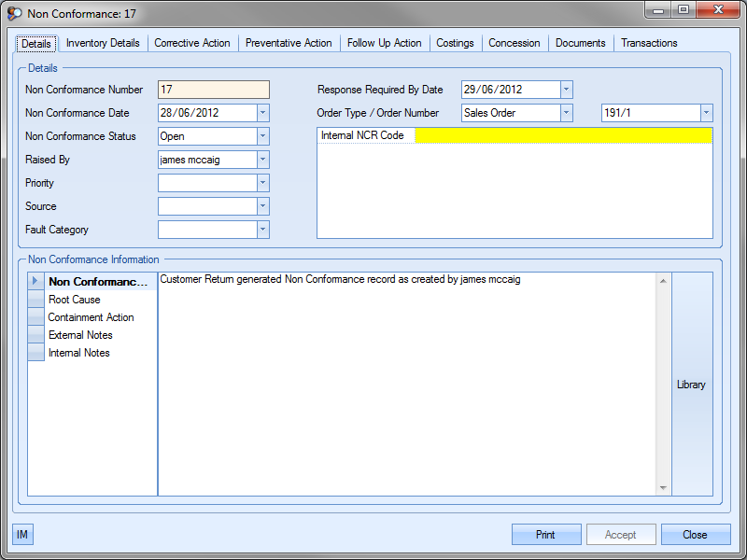The image size is (747, 560).
Task: Click the notes scrollbar down arrow
Action: pos(663,487)
